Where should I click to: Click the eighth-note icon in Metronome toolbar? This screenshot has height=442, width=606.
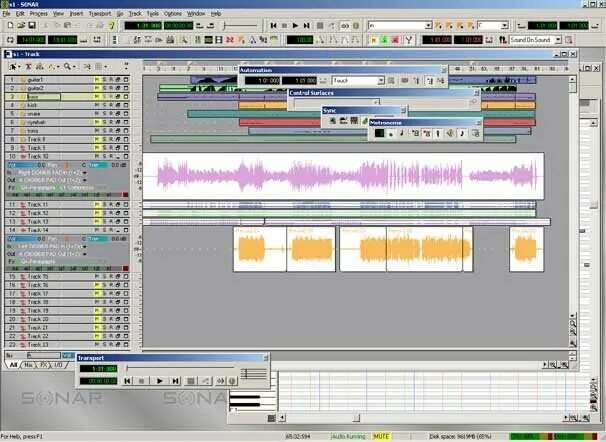[462, 134]
